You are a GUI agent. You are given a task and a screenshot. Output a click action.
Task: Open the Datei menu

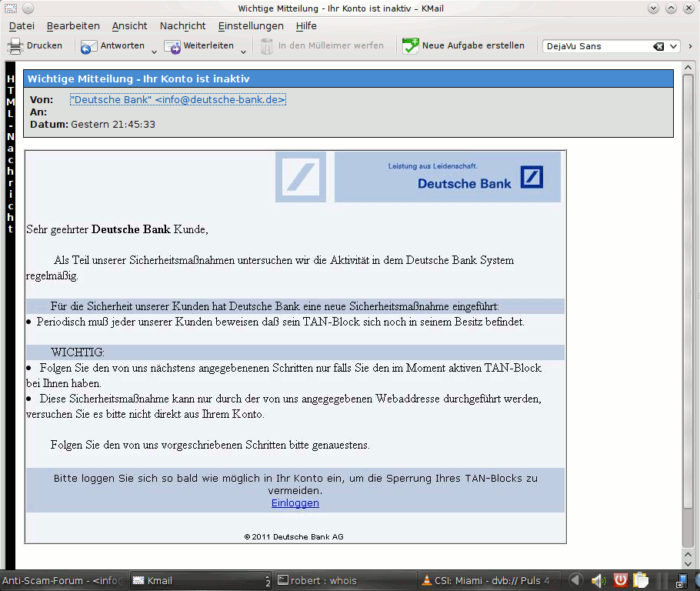coord(22,26)
